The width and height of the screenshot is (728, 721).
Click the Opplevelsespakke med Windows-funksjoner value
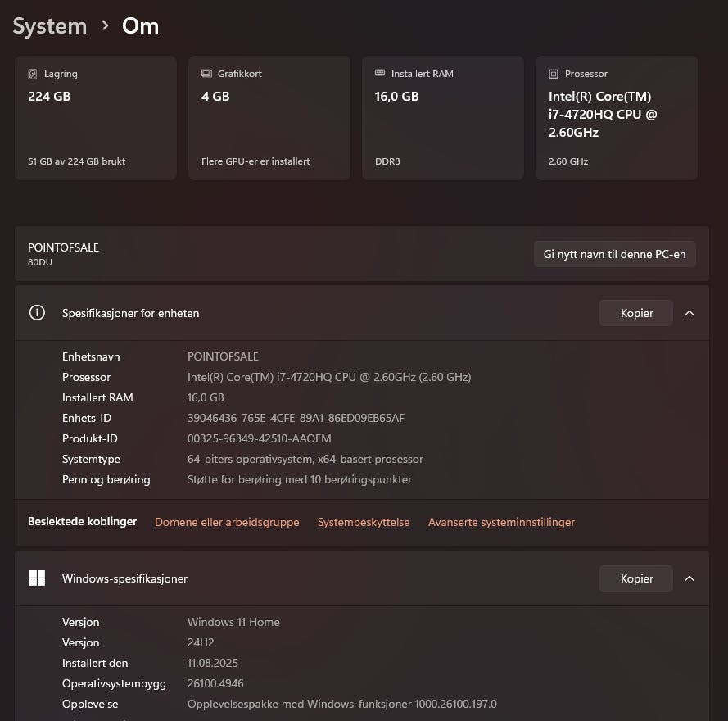pos(342,704)
